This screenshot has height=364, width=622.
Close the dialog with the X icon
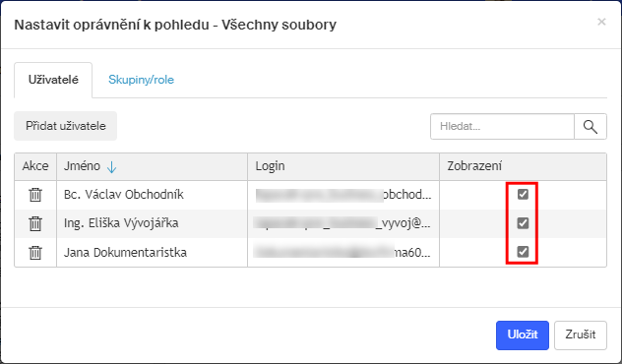click(601, 22)
